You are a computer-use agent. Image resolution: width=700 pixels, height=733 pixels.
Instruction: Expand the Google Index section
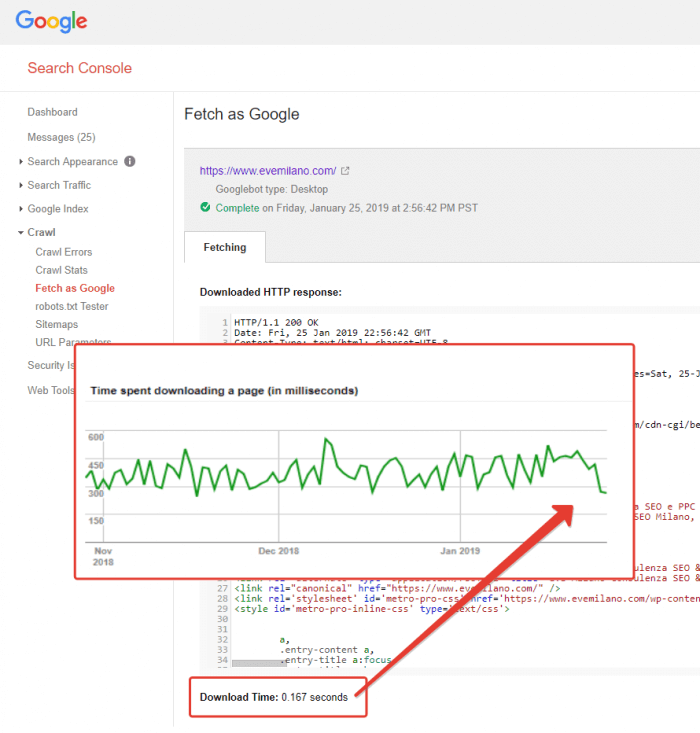point(57,209)
